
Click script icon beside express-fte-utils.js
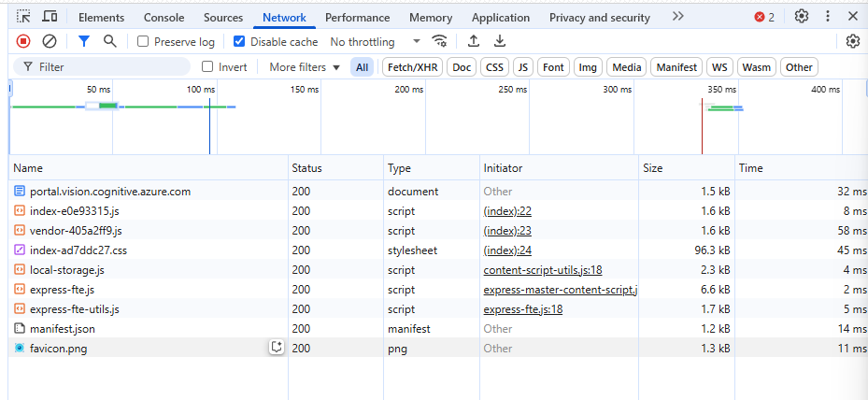20,309
